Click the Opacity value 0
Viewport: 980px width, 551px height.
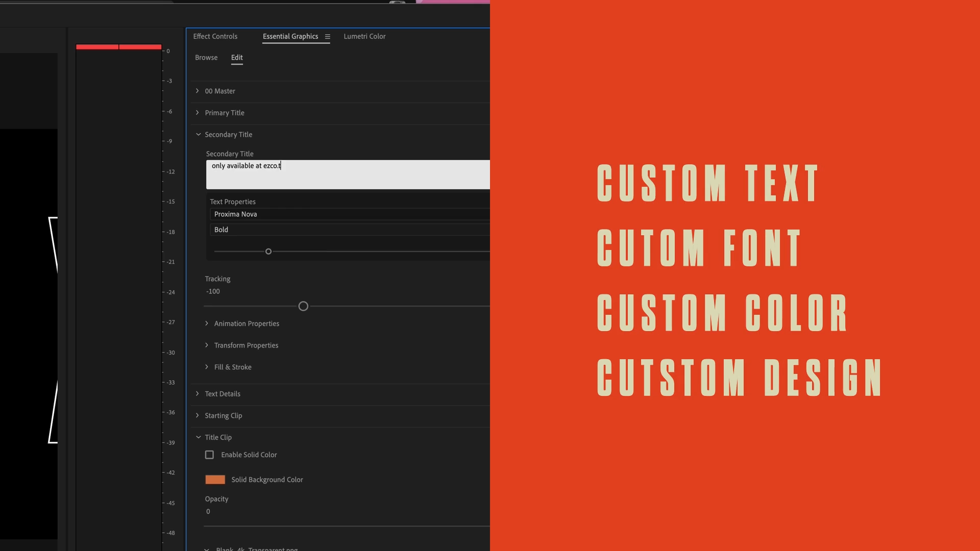[208, 512]
